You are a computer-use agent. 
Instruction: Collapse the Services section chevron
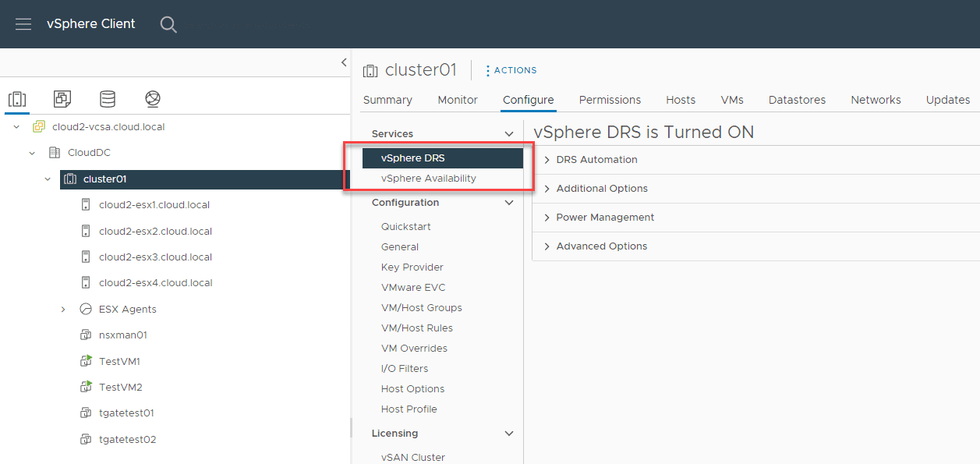509,134
